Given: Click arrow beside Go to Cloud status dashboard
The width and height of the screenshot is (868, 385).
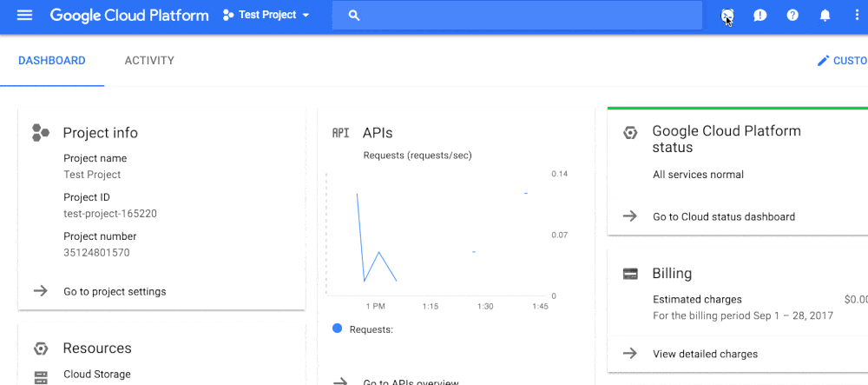Looking at the screenshot, I should (630, 216).
